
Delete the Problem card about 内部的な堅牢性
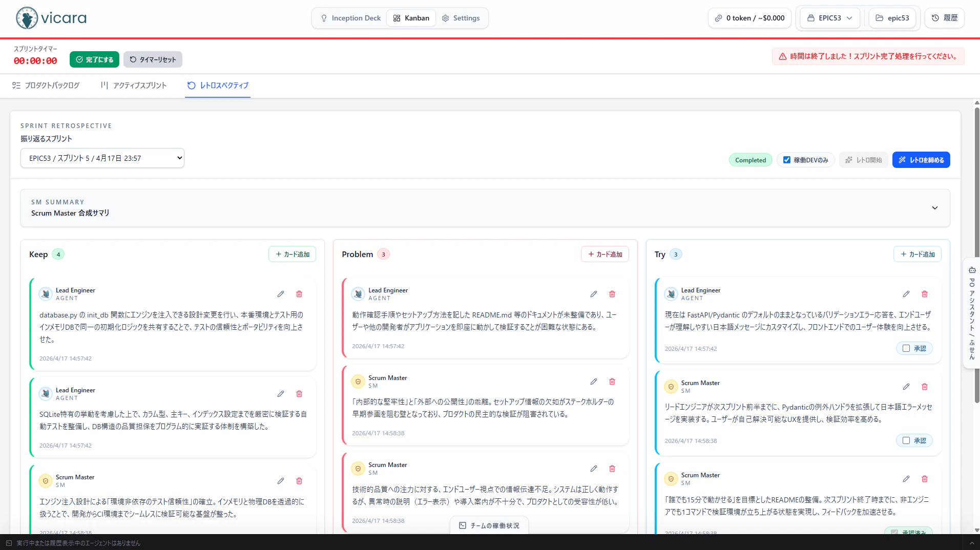pos(612,382)
